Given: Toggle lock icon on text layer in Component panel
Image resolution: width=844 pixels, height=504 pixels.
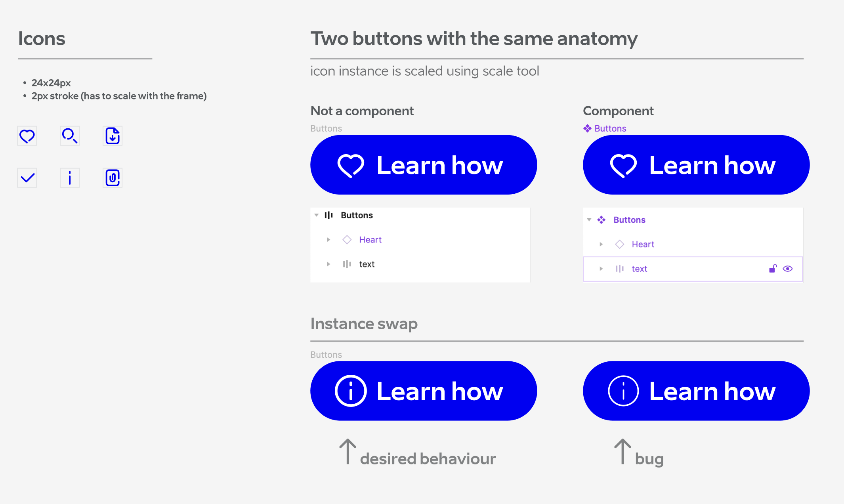Looking at the screenshot, I should click(x=773, y=268).
